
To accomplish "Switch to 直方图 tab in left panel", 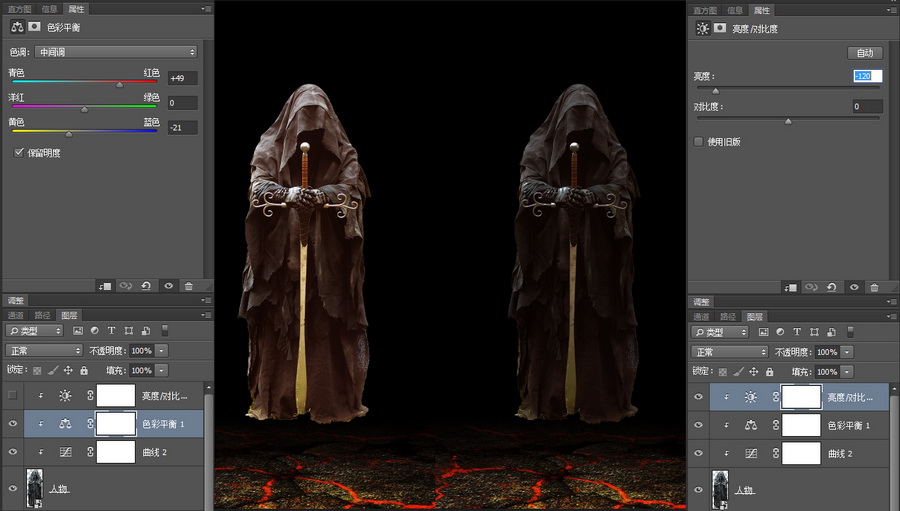I will tap(20, 9).
